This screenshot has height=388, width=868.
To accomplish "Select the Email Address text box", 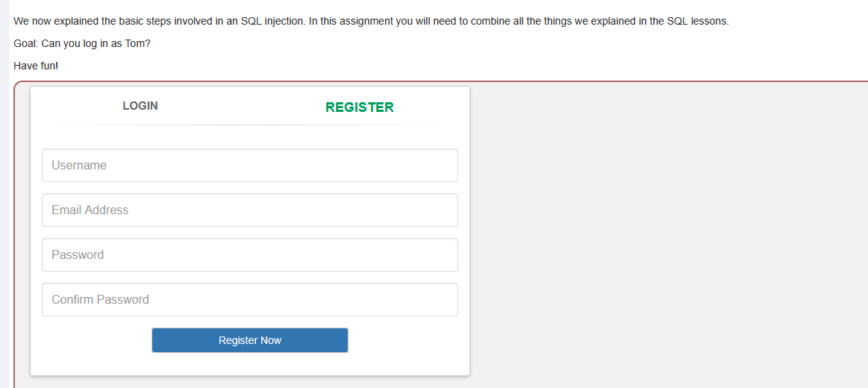I will coord(249,210).
